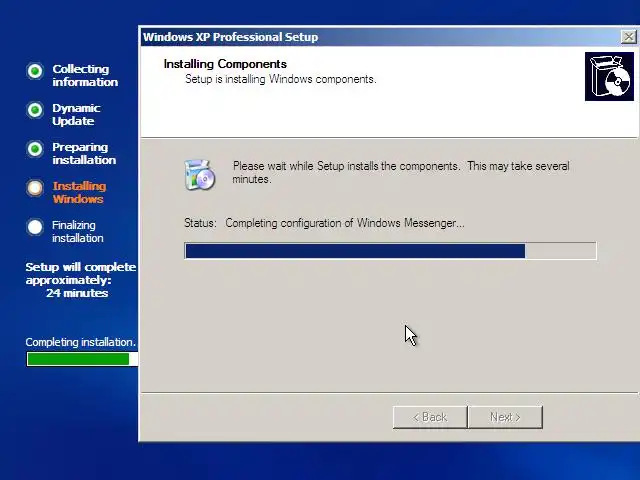This screenshot has width=640, height=480.
Task: Click 'Setup is installing Windows components.' text
Action: [x=280, y=79]
